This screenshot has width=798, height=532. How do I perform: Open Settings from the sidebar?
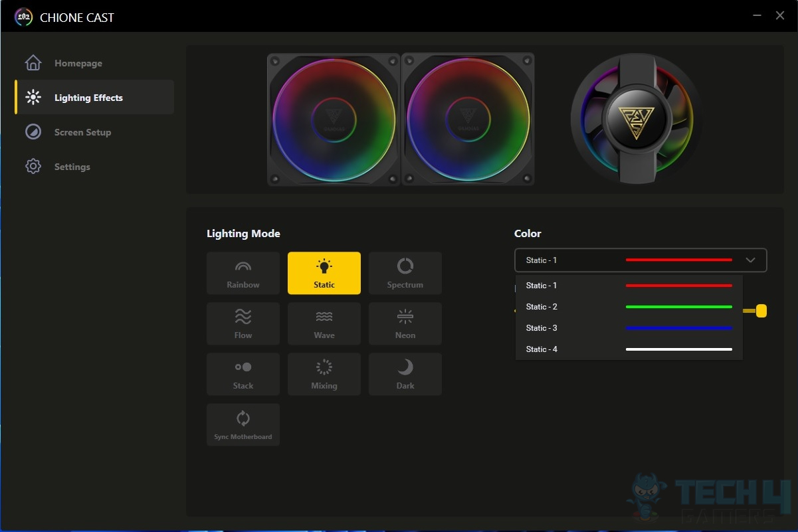click(94, 167)
